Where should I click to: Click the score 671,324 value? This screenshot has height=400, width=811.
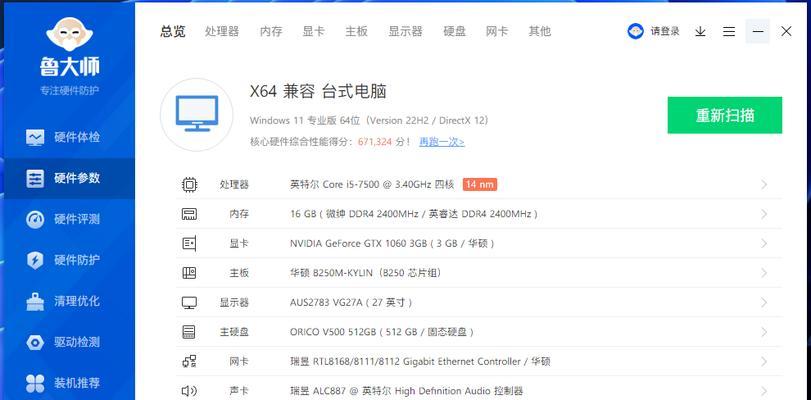[374, 142]
